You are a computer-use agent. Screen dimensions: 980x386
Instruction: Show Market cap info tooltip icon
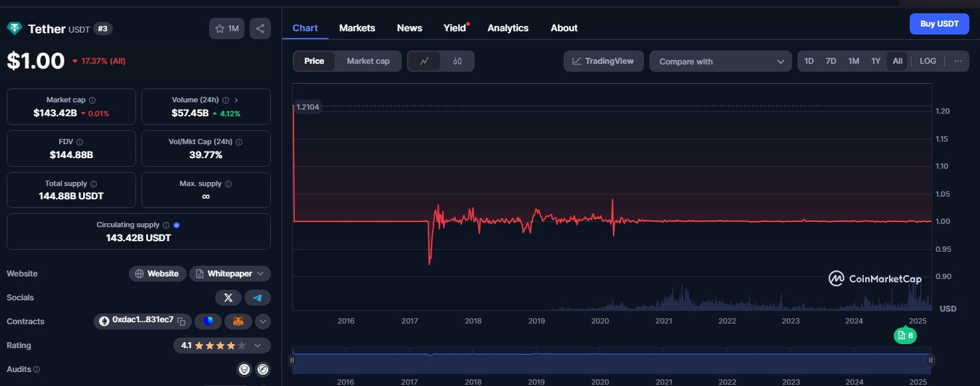pyautogui.click(x=92, y=100)
